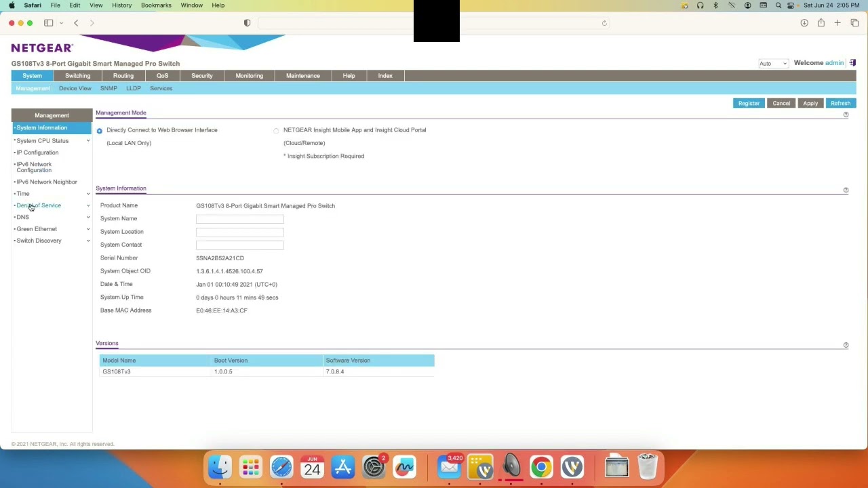Select Directly Connect to Web Browser Interface

pyautogui.click(x=100, y=131)
